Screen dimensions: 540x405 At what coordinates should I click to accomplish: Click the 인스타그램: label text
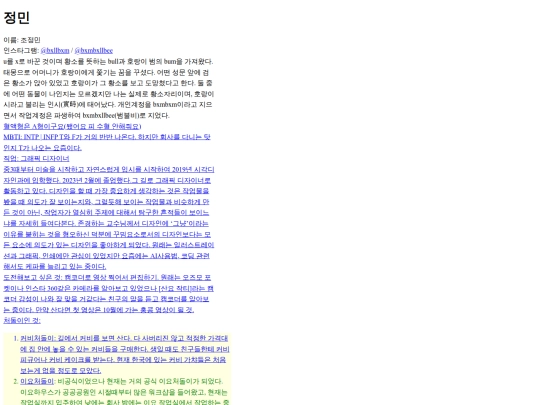click(21, 51)
